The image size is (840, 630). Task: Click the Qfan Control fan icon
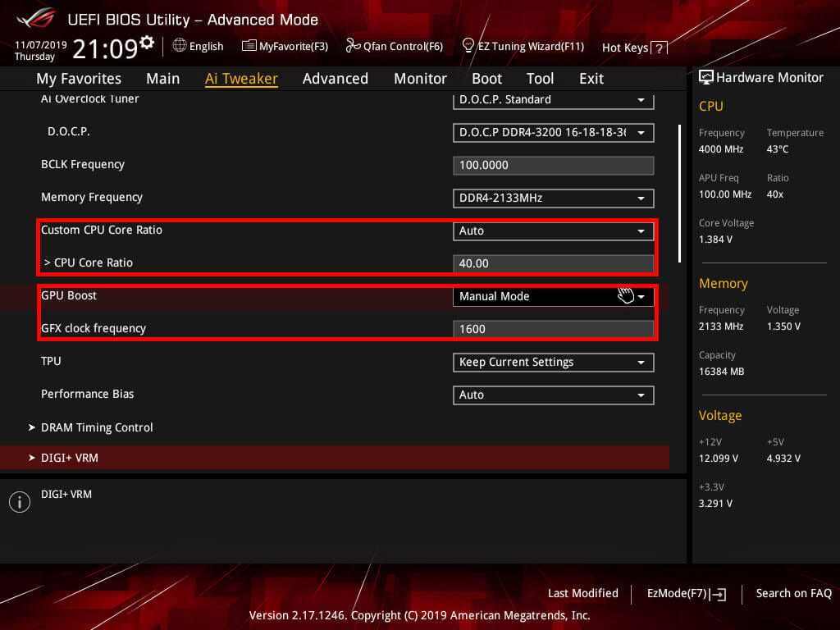(x=353, y=46)
